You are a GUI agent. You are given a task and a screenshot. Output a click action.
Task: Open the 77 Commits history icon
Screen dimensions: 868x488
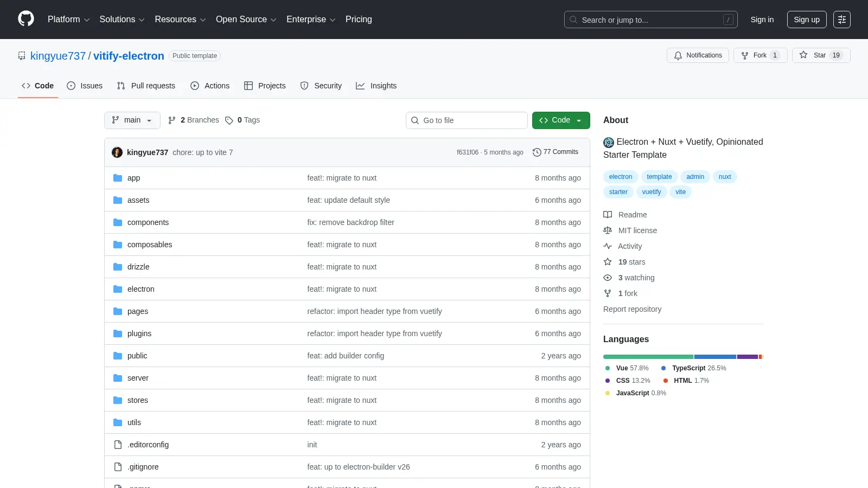[x=537, y=152]
